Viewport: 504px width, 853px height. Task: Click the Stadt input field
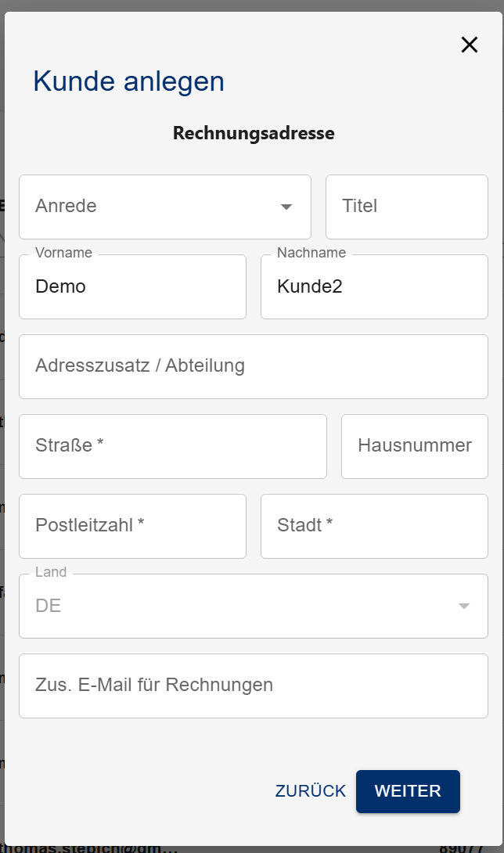(x=374, y=526)
